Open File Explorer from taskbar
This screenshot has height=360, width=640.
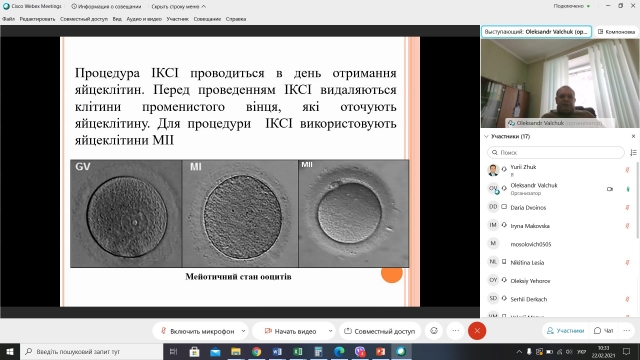tap(236, 351)
